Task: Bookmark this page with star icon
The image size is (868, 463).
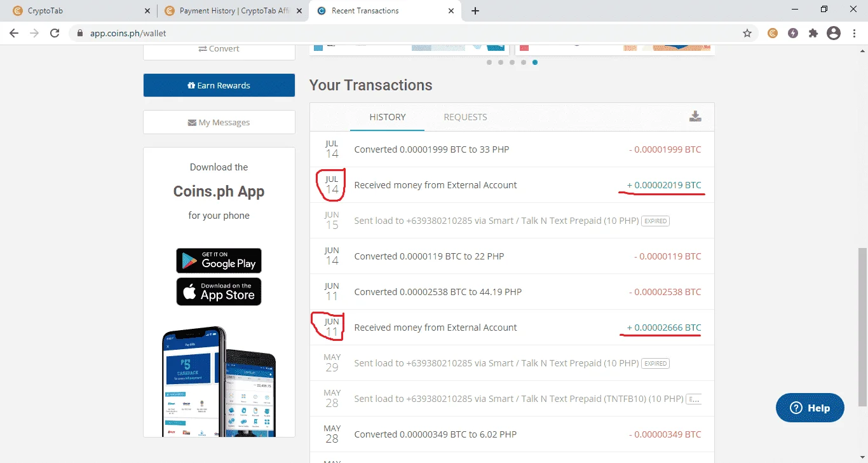Action: tap(747, 33)
